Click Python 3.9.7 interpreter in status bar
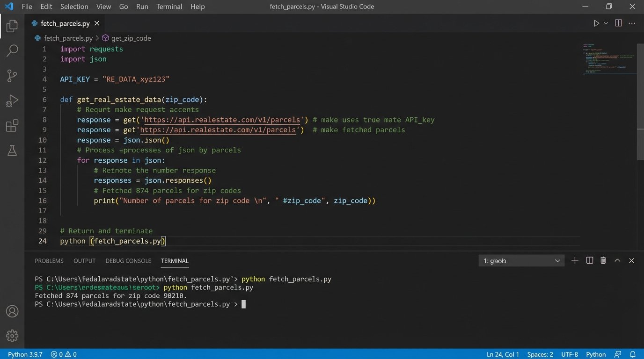The image size is (644, 359). [x=25, y=354]
